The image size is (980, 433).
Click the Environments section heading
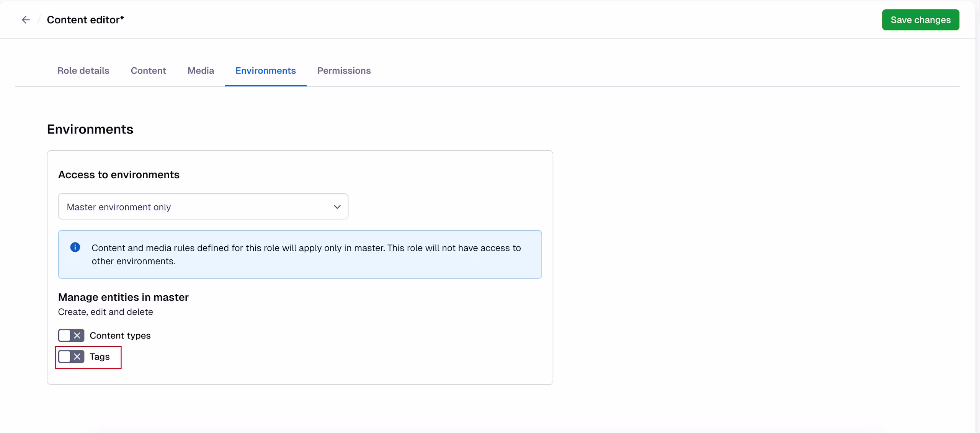point(90,129)
